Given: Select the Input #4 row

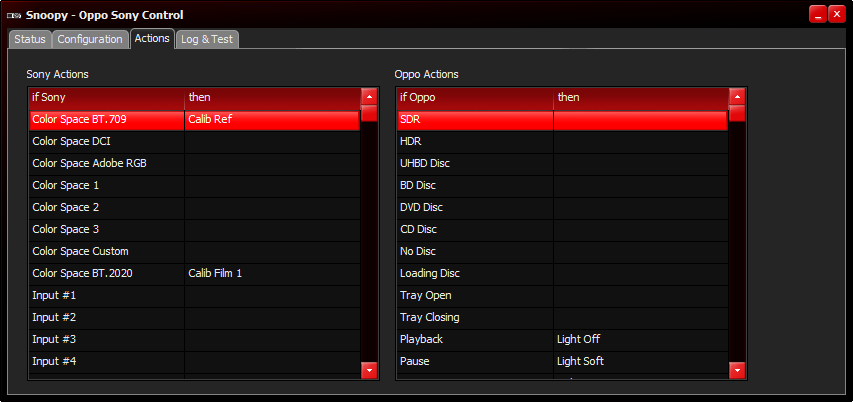Looking at the screenshot, I should click(x=194, y=362).
